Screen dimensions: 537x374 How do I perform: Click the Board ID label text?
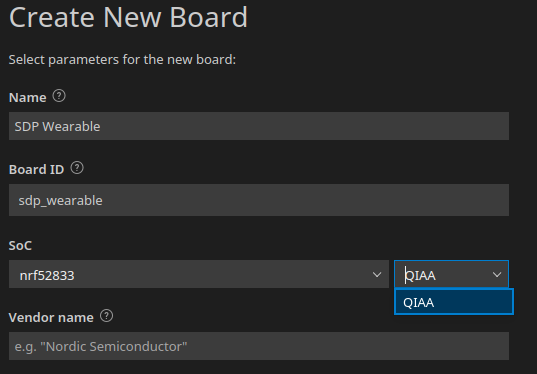click(x=36, y=170)
